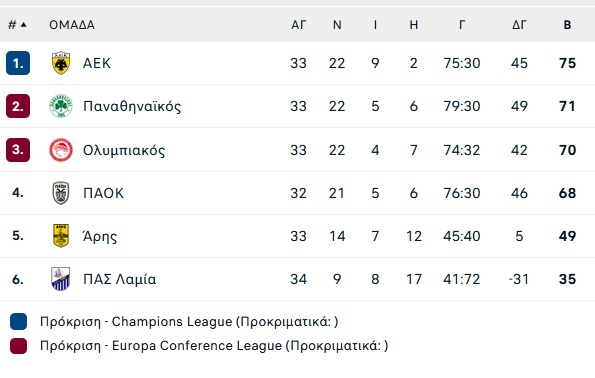This screenshot has width=595, height=378.
Task: Click the blue Champions League legend swatch
Action: 18,321
